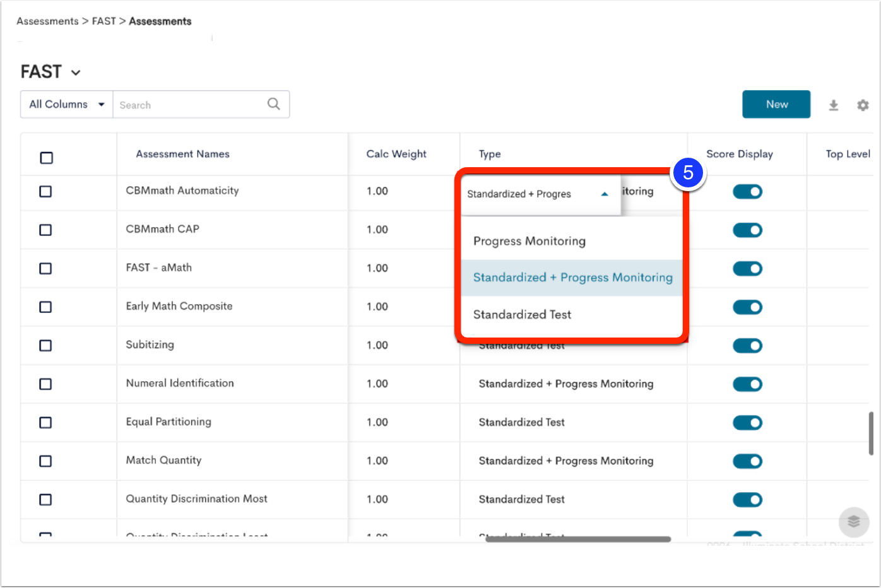Click Numeral Identification type cell

pyautogui.click(x=566, y=384)
